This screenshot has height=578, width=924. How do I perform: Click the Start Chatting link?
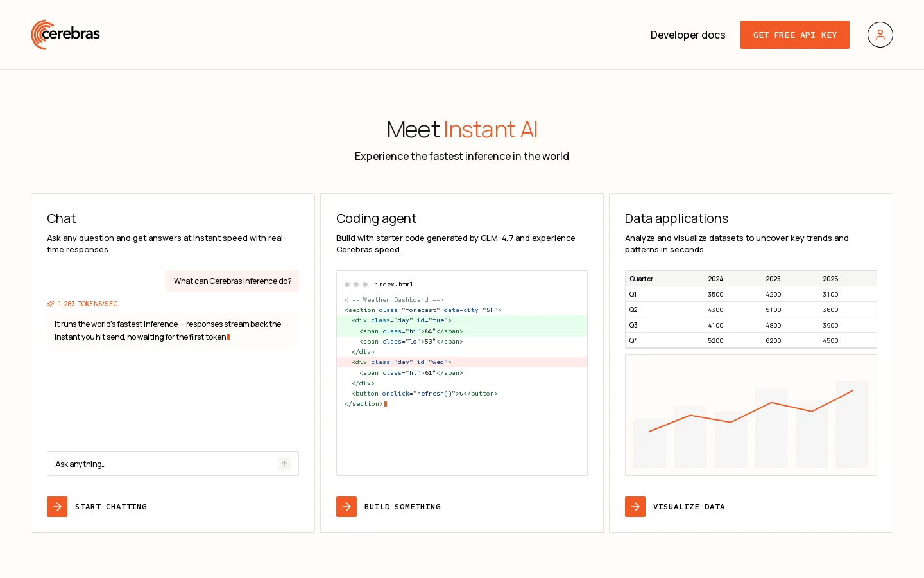coord(111,507)
